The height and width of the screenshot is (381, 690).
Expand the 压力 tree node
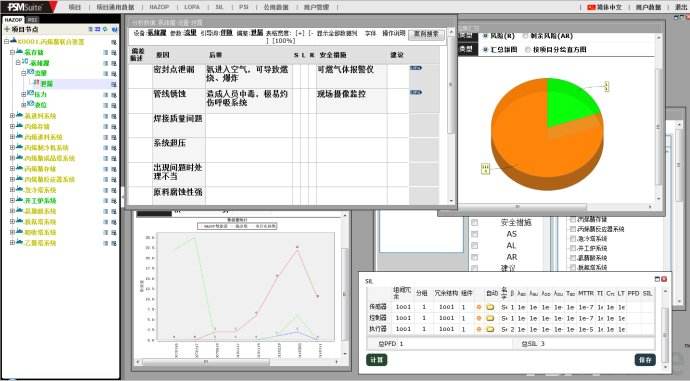point(24,94)
